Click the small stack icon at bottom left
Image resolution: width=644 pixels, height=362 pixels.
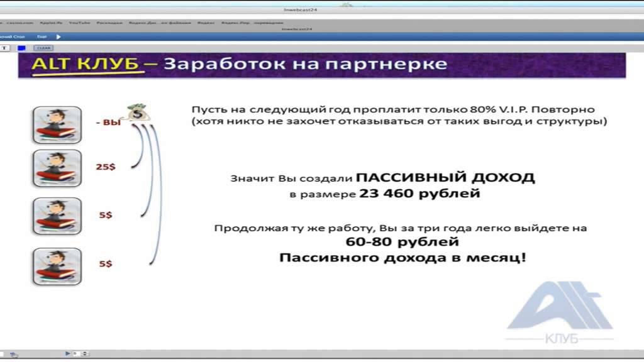coord(14,354)
